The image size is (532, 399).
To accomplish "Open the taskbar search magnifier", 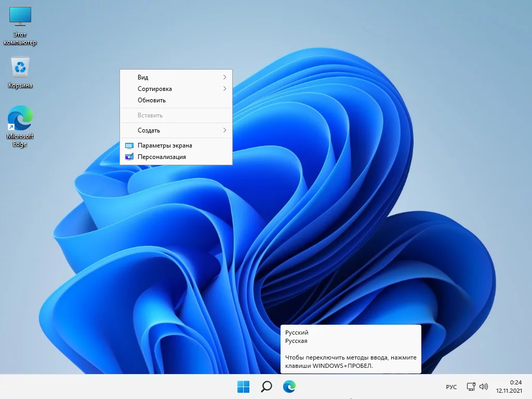I will (266, 387).
